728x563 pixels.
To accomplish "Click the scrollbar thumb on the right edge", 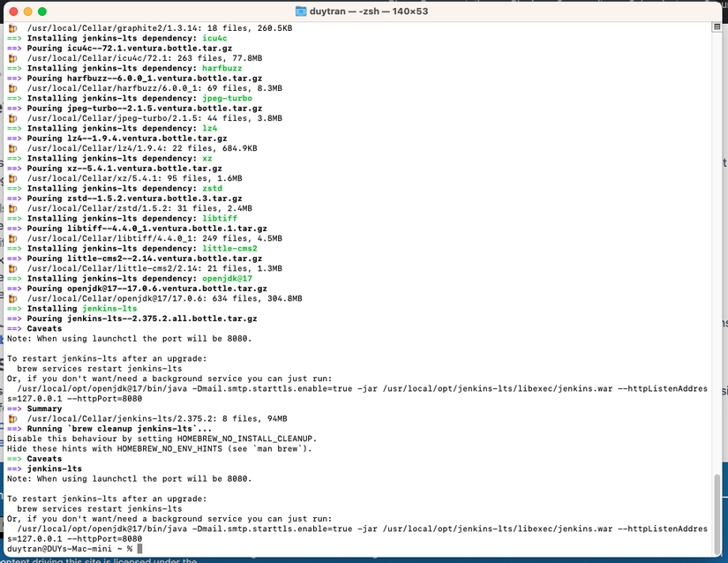I will point(717,512).
